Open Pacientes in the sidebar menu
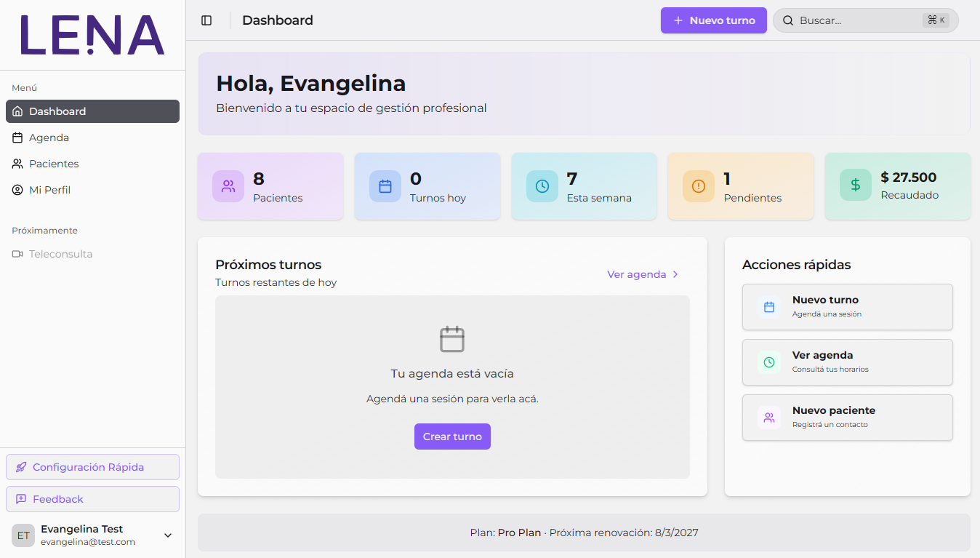Image resolution: width=980 pixels, height=558 pixels. [92, 164]
